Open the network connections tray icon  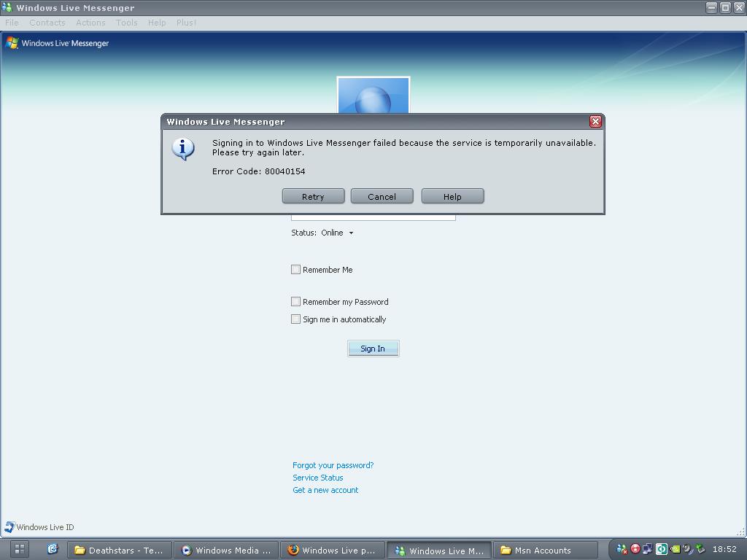(x=647, y=549)
